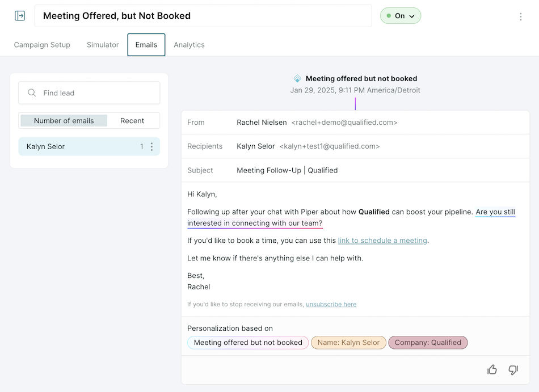This screenshot has height=392, width=539.
Task: Click the subject Meeting Follow-Up | Qualified
Action: pos(287,170)
